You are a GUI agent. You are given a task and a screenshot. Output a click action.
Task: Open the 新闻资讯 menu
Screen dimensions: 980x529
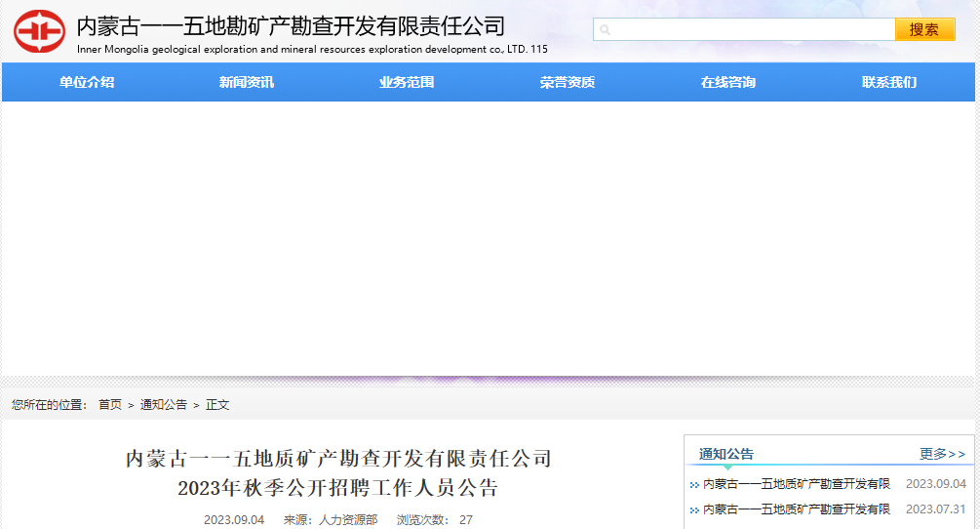pos(247,82)
